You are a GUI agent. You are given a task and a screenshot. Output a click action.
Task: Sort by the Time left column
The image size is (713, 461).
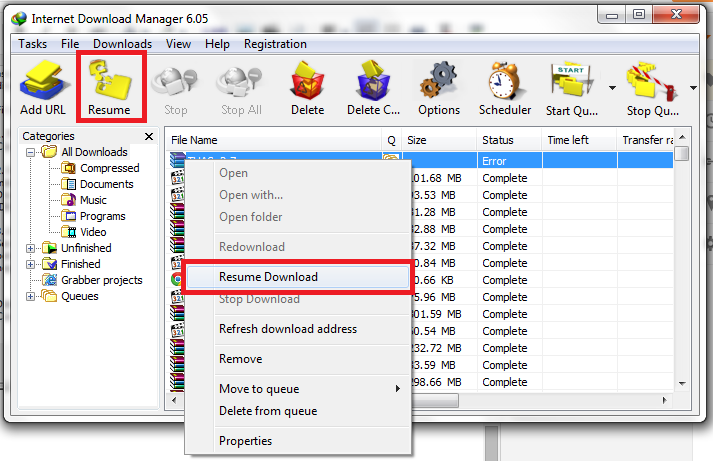[579, 140]
